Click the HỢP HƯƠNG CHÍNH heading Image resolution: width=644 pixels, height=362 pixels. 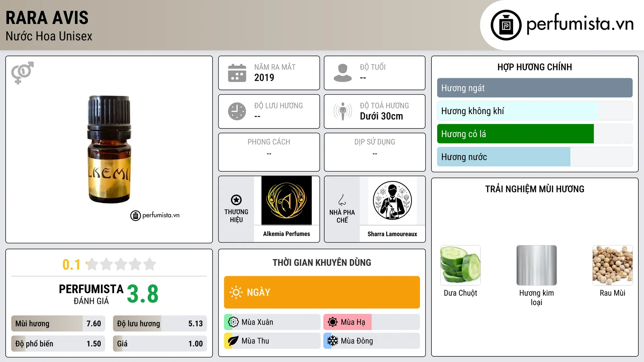535,67
